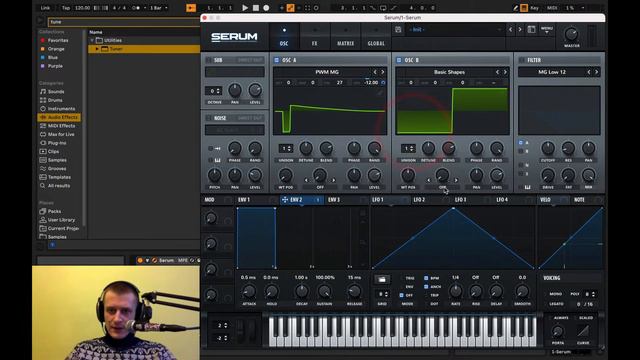Select the ENV 1 tab
The width and height of the screenshot is (640, 360).
(244, 200)
